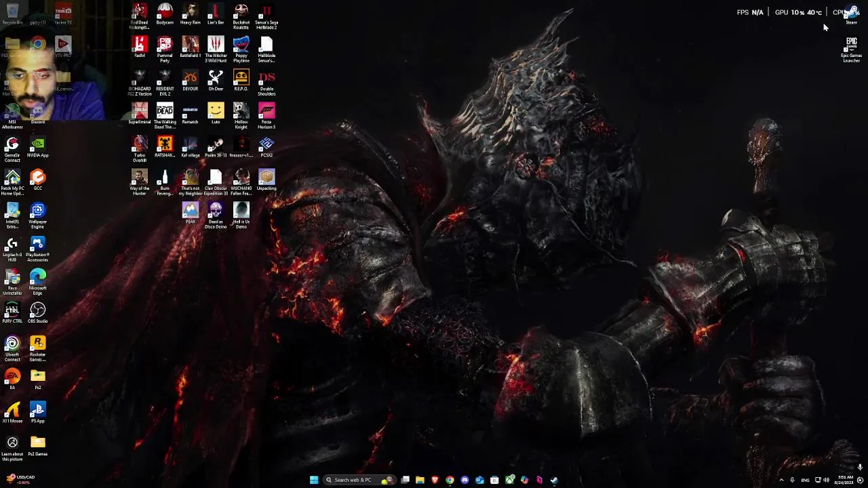Image resolution: width=868 pixels, height=488 pixels.
Task: Click the Rematch desktop icon
Action: pos(190,114)
